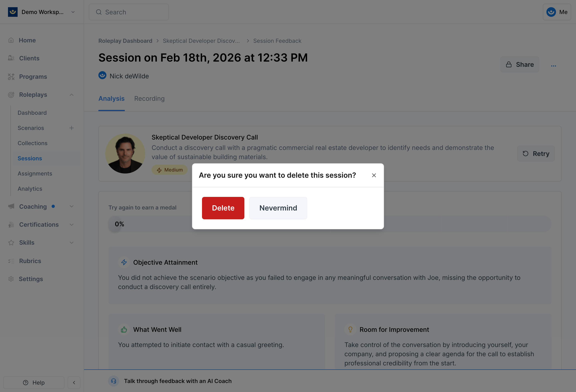Click the Settings gear icon
The image size is (576, 392).
pos(11,279)
